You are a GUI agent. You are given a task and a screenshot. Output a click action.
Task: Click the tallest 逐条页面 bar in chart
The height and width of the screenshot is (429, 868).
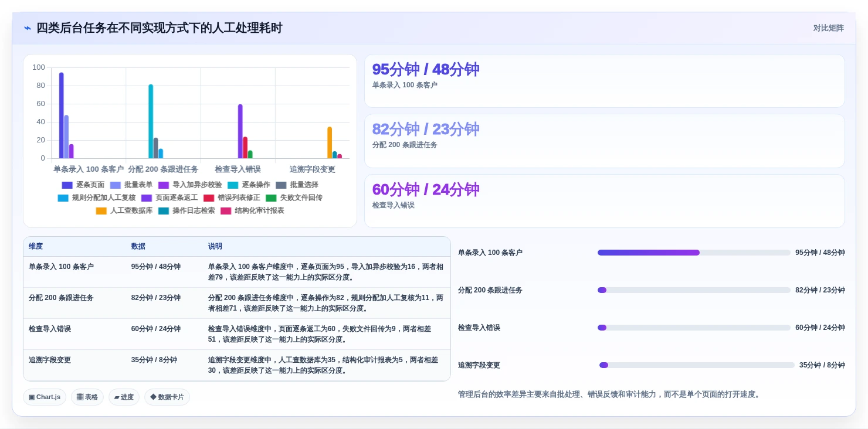click(x=62, y=115)
